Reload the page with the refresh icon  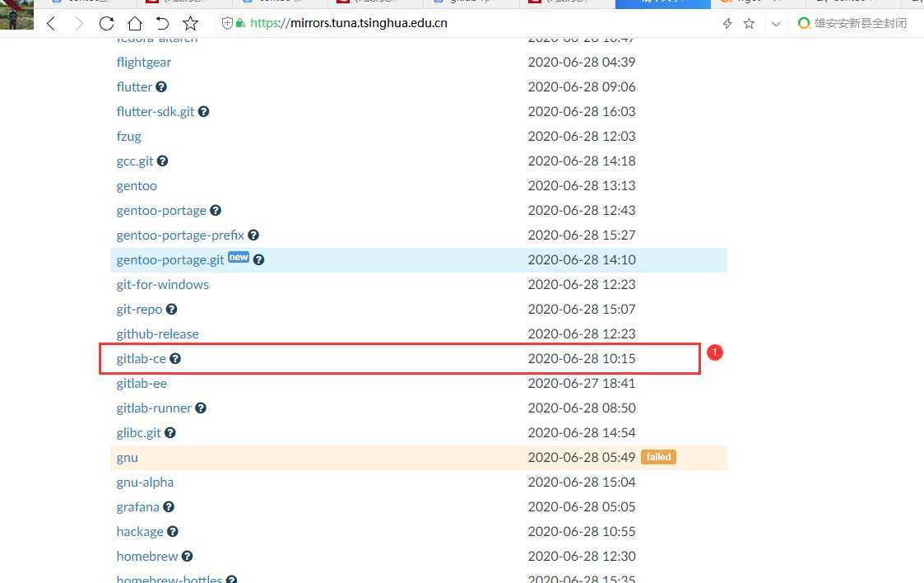click(x=107, y=24)
